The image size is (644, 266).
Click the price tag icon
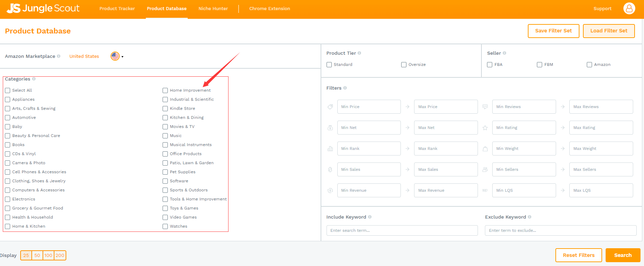[330, 107]
